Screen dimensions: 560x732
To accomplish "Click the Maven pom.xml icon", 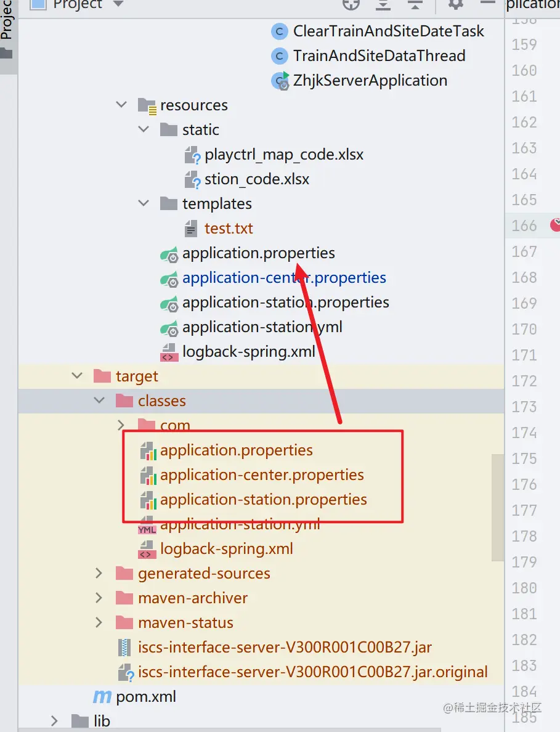I will (102, 697).
